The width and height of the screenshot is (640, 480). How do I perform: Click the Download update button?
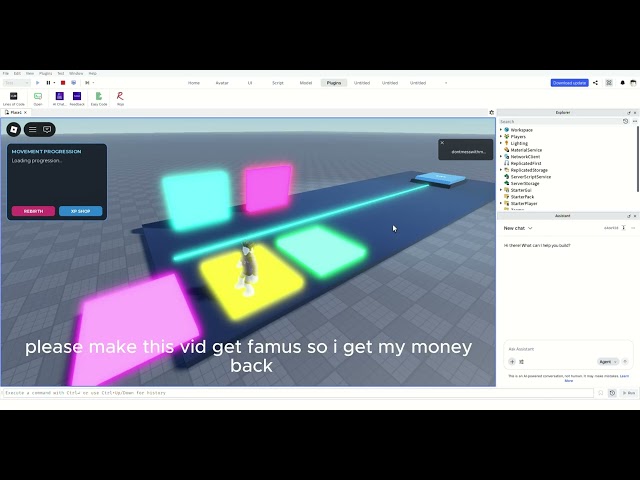(569, 83)
